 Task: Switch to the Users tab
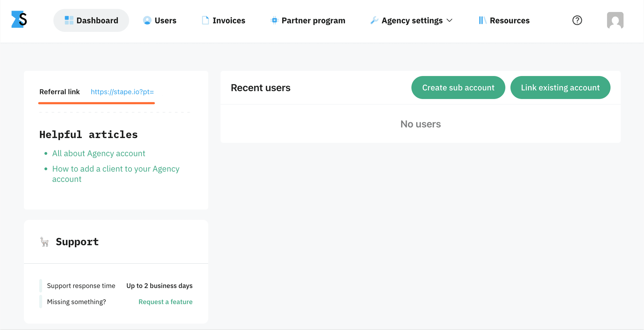165,20
